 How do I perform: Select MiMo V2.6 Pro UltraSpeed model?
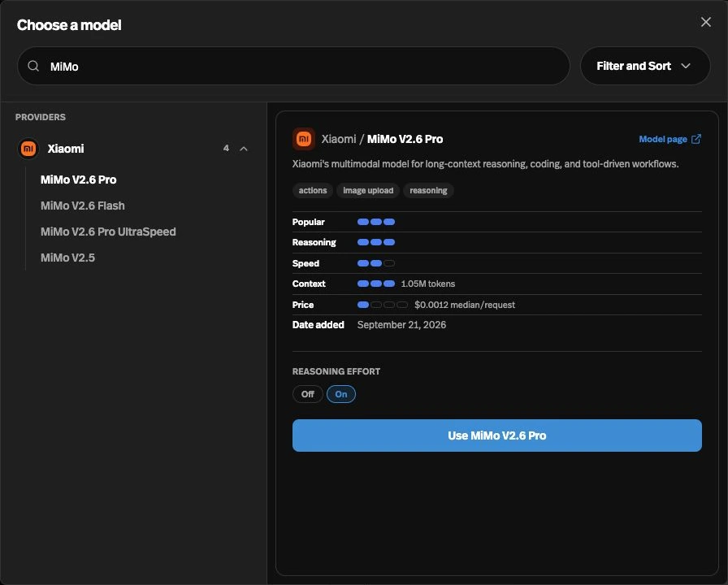point(108,232)
